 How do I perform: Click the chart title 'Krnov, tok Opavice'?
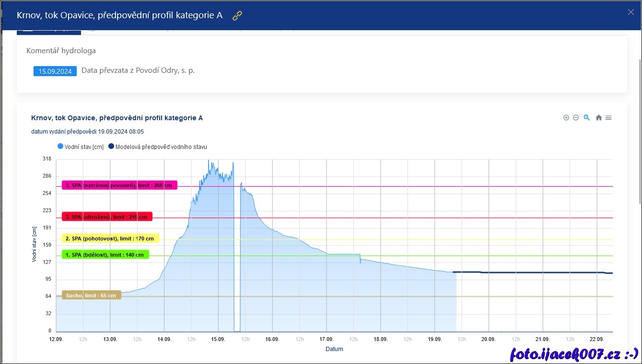(x=117, y=118)
